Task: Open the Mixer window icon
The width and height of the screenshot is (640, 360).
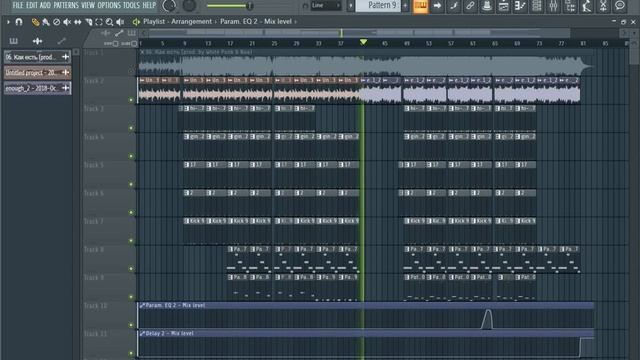Action: point(553,6)
